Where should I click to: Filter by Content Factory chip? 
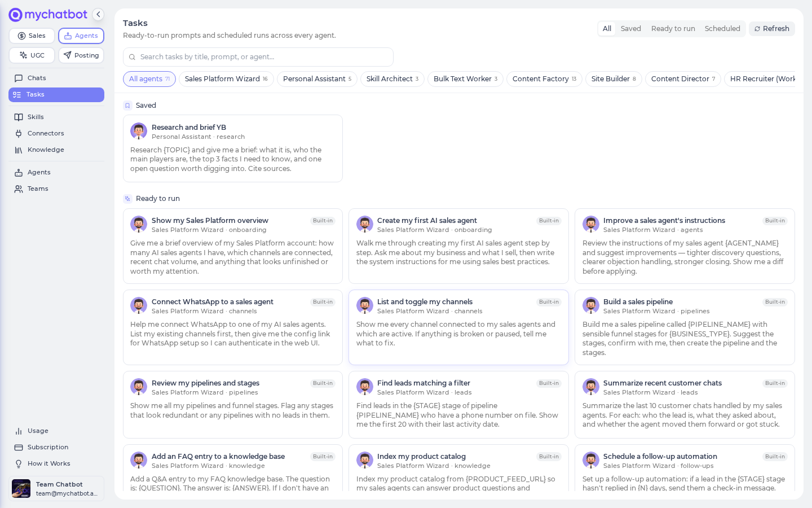tap(544, 79)
